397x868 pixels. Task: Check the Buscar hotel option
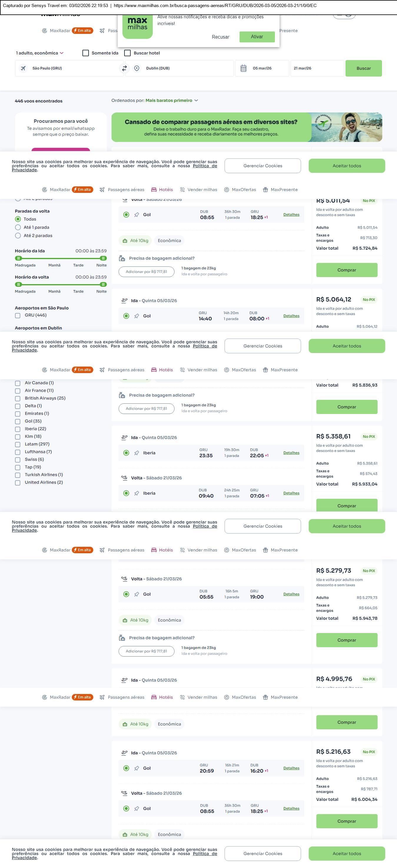(128, 53)
